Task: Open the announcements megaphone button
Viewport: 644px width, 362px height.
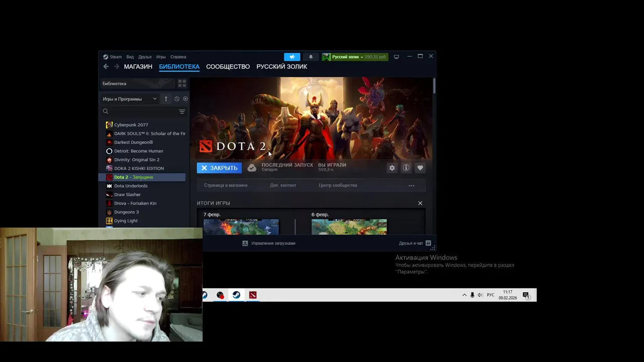Action: (292, 57)
